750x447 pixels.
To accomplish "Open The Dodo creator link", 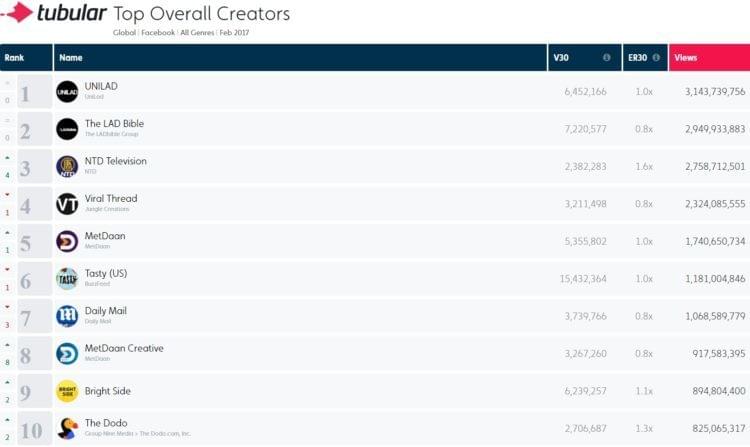I will tap(106, 423).
